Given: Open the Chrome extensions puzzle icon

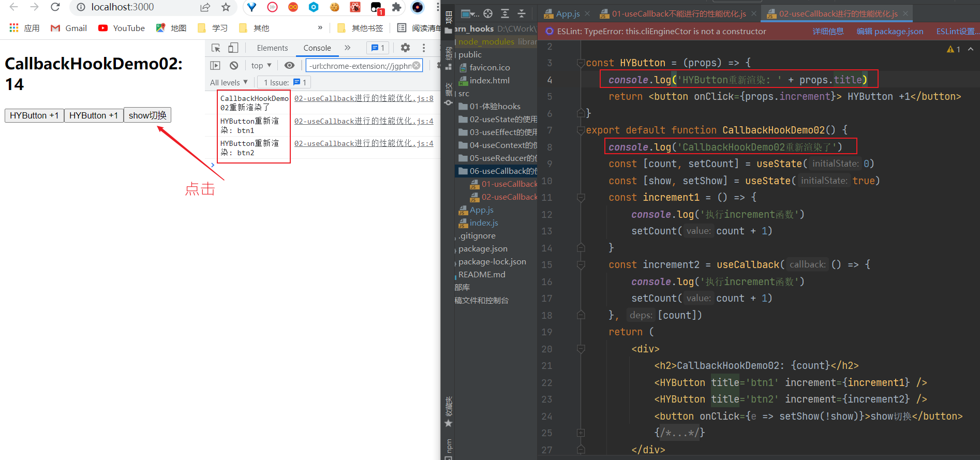Looking at the screenshot, I should tap(396, 7).
